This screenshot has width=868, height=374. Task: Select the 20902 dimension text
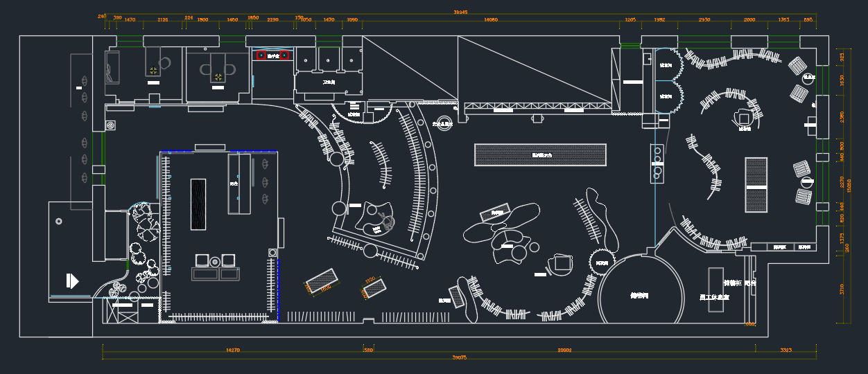coord(564,350)
